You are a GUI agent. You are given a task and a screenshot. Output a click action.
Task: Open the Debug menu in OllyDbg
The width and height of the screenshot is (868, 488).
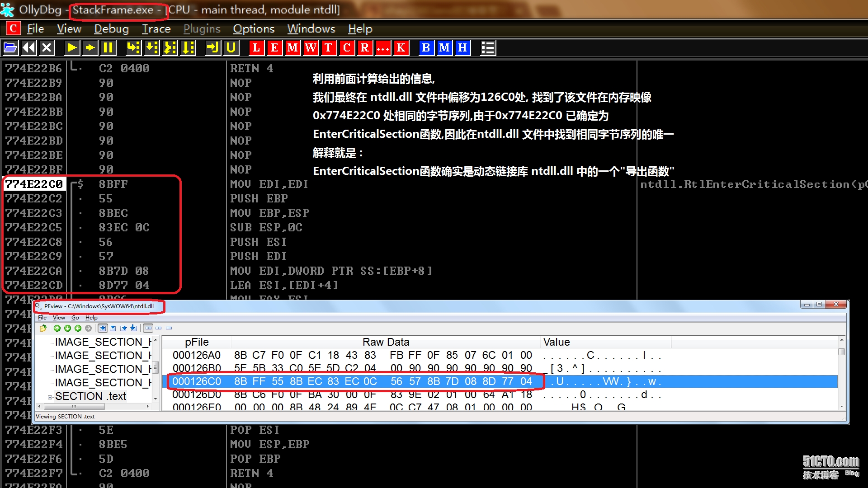coord(111,29)
